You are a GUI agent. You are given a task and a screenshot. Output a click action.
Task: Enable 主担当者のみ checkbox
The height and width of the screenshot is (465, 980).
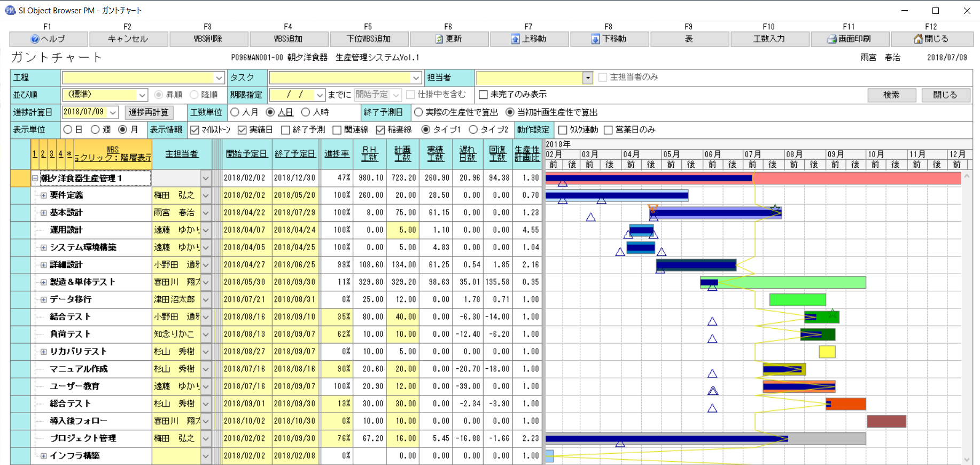[x=603, y=77]
